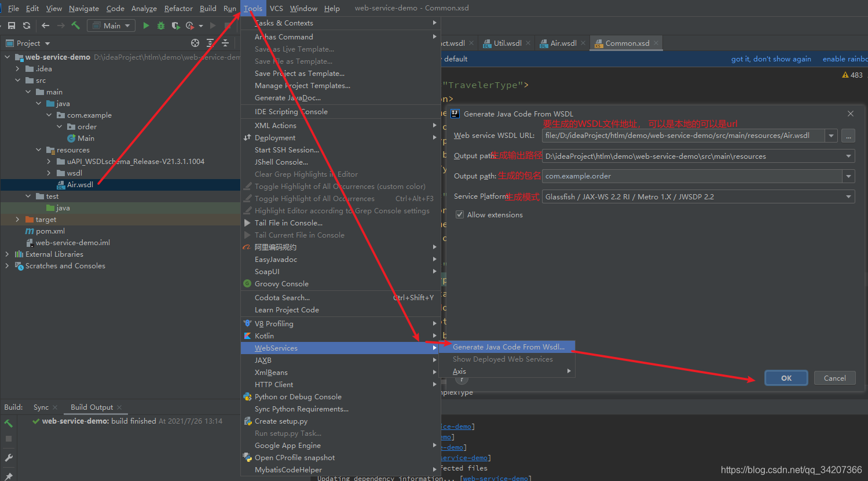
Task: Switch to the Build Output tab
Action: pos(91,407)
